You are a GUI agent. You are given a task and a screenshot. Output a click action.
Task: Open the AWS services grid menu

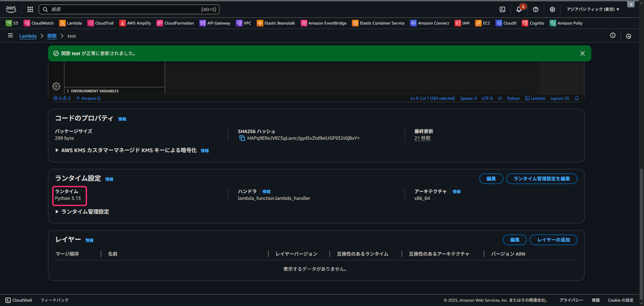click(30, 9)
